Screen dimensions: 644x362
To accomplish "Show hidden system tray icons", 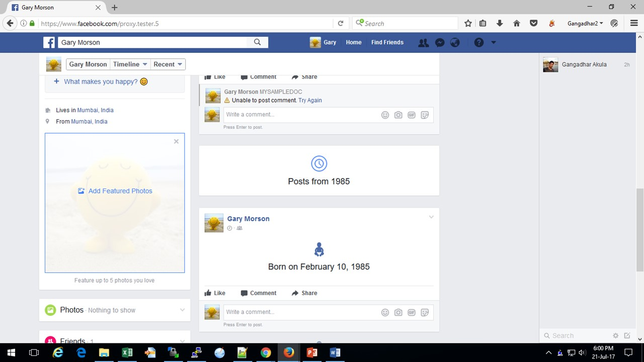I will tap(549, 352).
